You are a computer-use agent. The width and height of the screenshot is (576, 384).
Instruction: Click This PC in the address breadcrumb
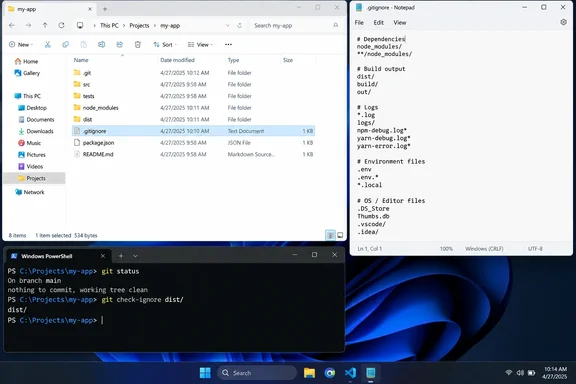coord(109,25)
